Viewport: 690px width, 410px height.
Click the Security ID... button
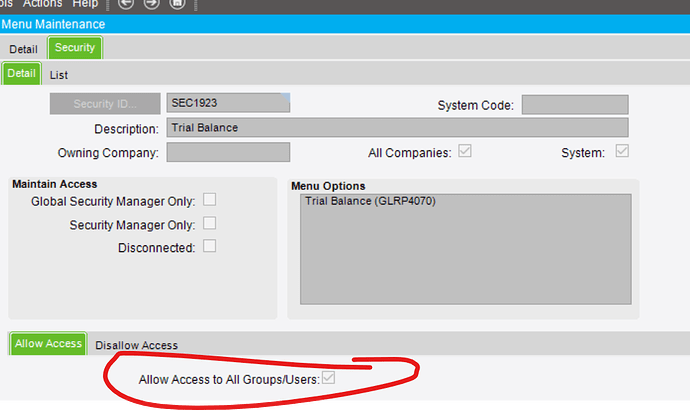coord(105,104)
